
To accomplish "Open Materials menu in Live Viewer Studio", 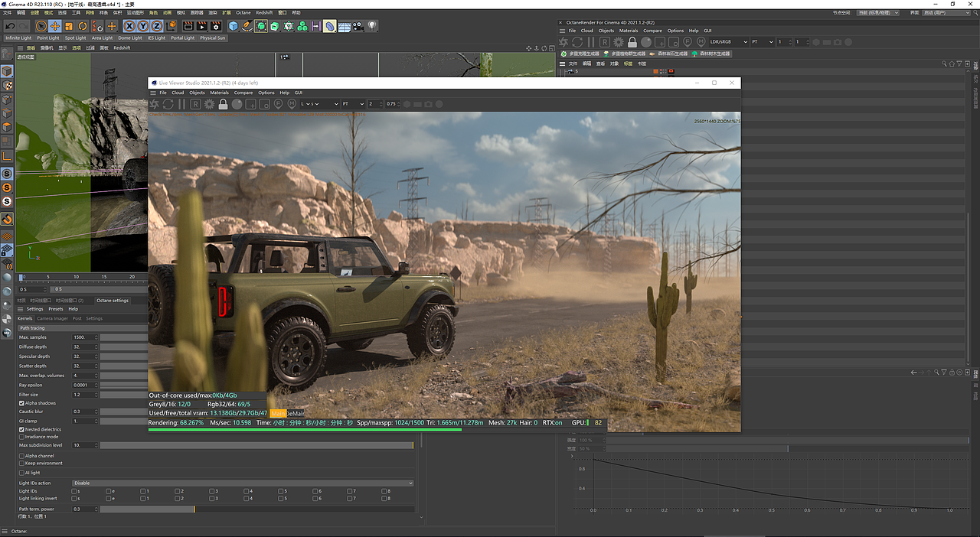I will coord(219,93).
